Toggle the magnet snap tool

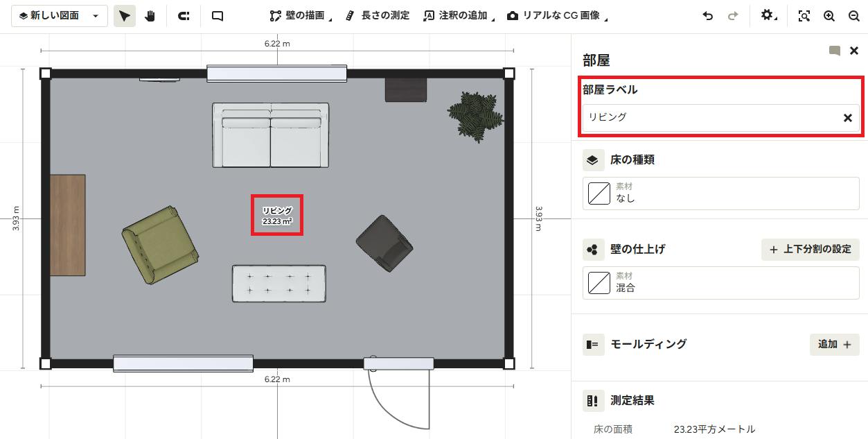coord(184,15)
